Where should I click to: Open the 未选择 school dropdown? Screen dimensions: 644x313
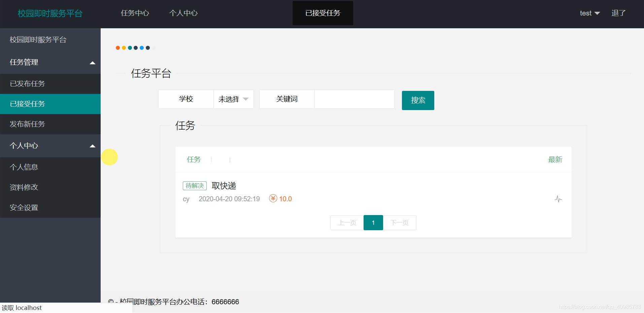(234, 99)
